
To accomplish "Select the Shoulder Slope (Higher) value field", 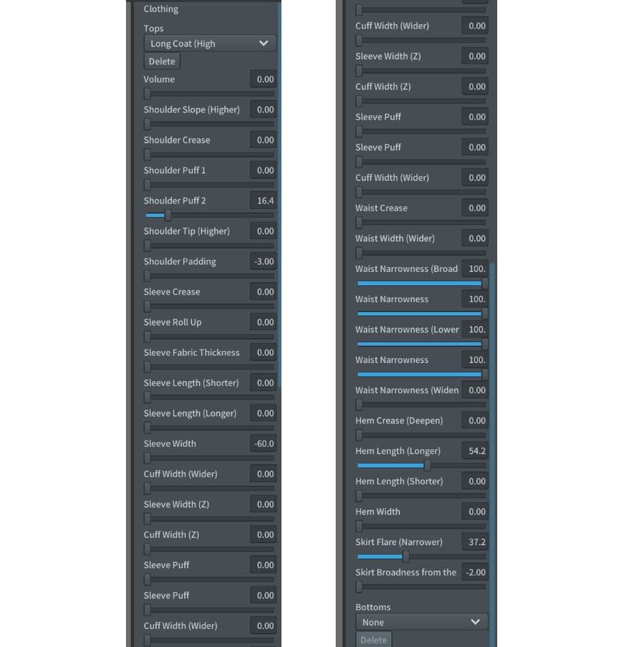I will point(263,110).
